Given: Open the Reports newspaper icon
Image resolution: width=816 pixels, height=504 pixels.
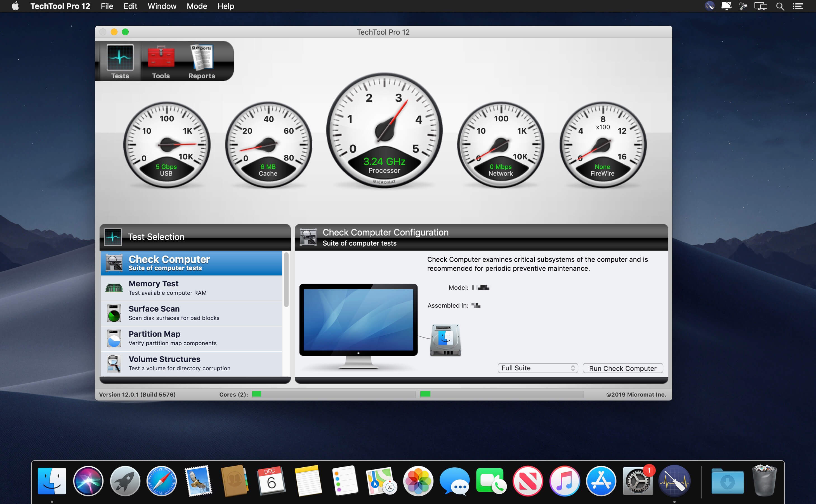Looking at the screenshot, I should (202, 57).
